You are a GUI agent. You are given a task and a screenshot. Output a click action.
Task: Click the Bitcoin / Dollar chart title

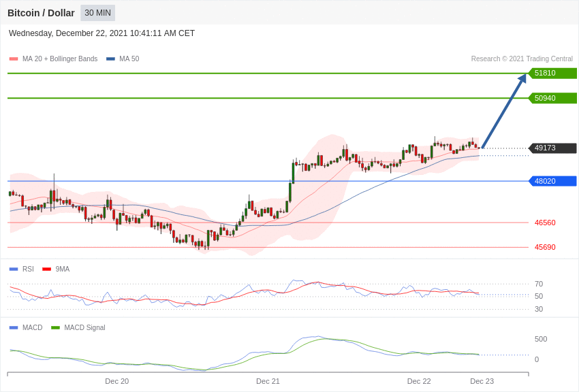click(x=41, y=13)
